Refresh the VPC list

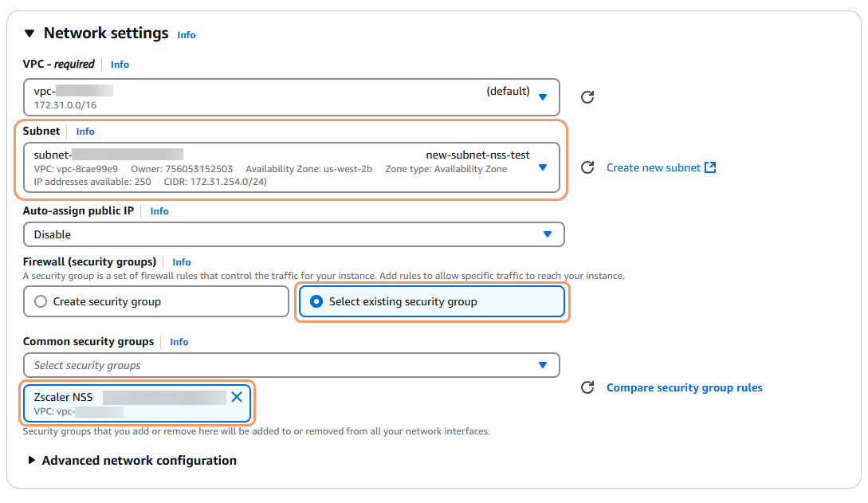click(587, 97)
